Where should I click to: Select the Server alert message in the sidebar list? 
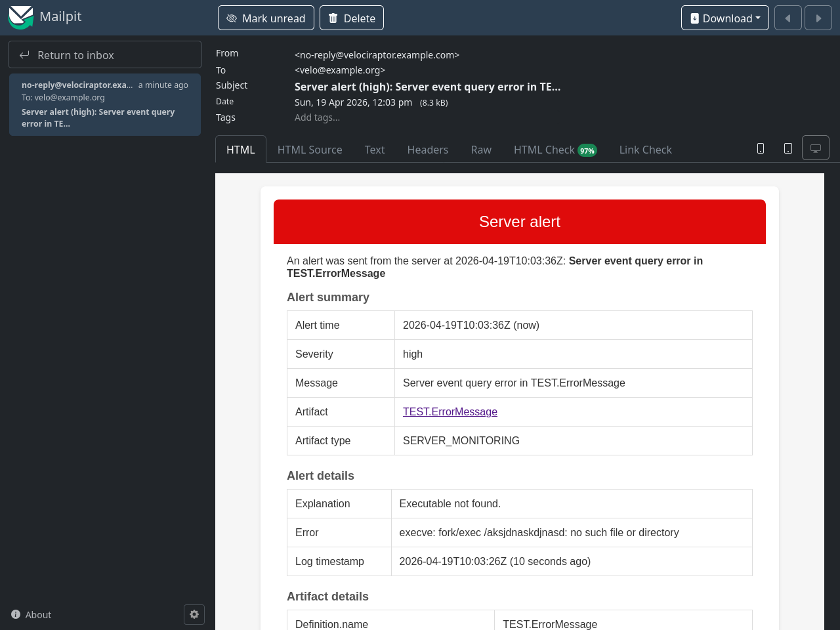pos(105,105)
